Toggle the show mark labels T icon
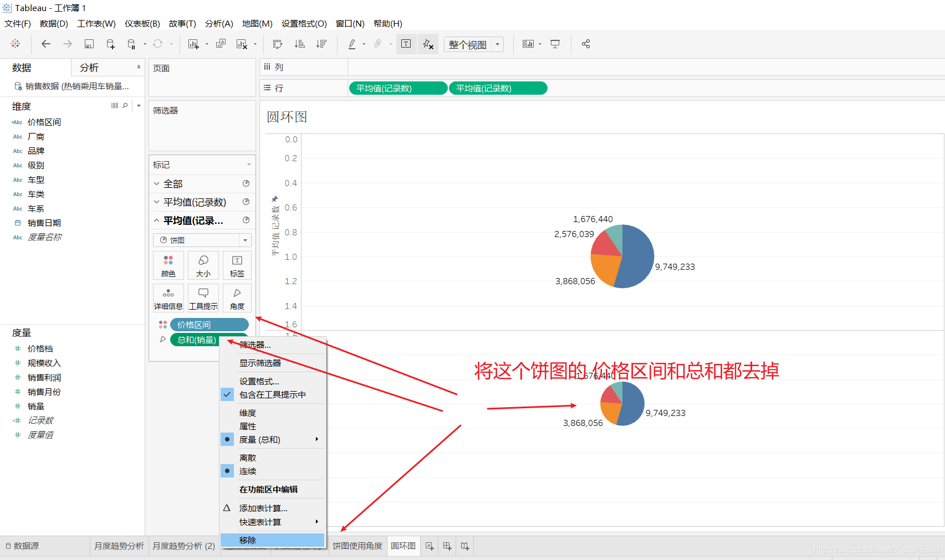Image resolution: width=945 pixels, height=560 pixels. (406, 44)
